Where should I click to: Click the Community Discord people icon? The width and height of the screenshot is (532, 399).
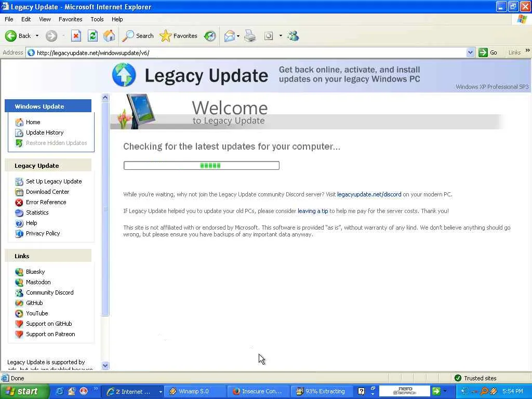tap(19, 293)
